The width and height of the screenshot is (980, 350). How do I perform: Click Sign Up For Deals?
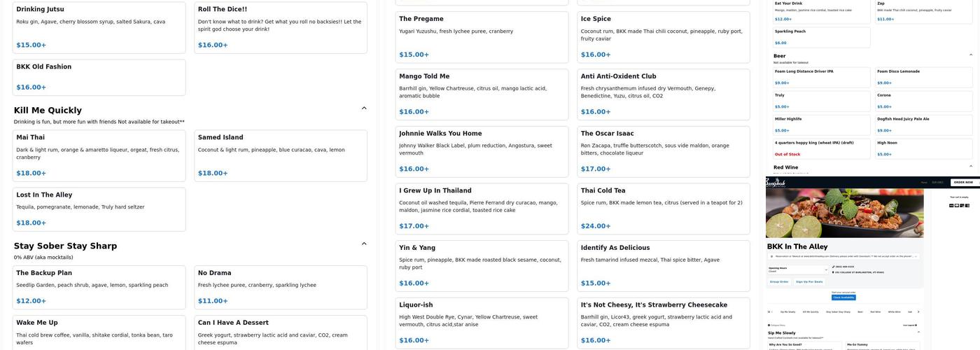click(x=808, y=281)
